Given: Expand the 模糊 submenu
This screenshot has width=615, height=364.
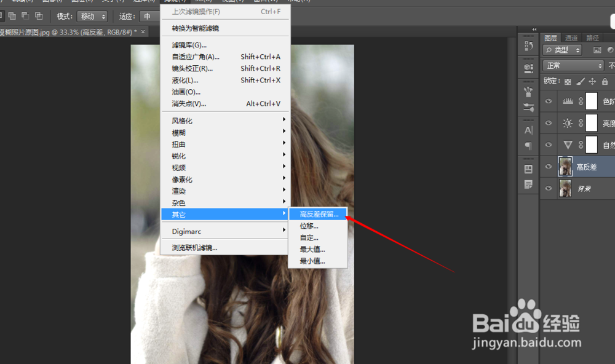Looking at the screenshot, I should (x=226, y=133).
